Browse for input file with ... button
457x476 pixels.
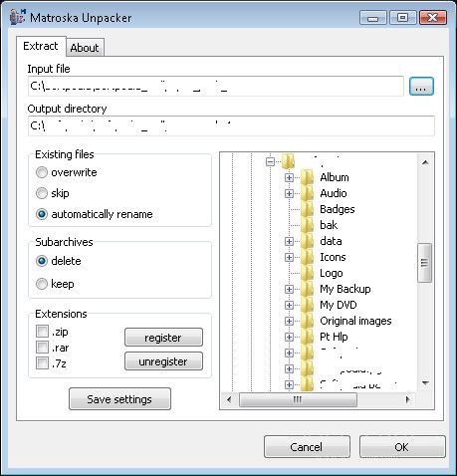[x=421, y=87]
